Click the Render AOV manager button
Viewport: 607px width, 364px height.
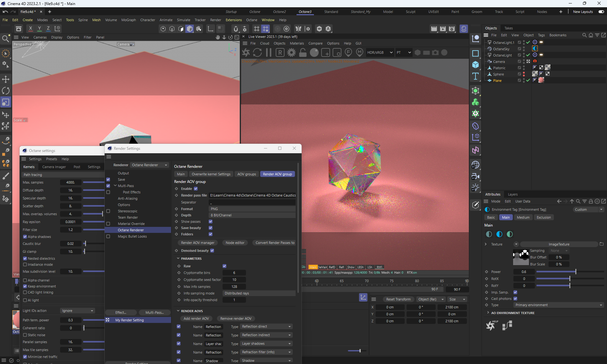(x=198, y=243)
